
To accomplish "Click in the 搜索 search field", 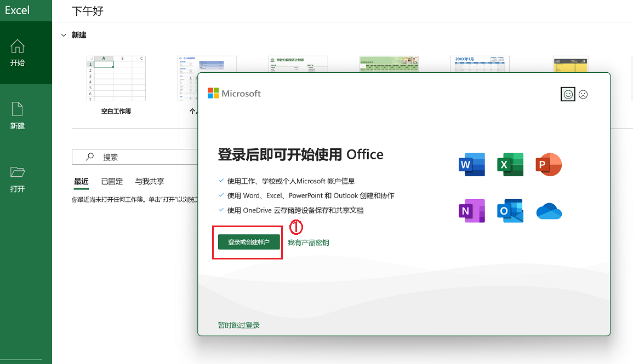I will pos(135,157).
